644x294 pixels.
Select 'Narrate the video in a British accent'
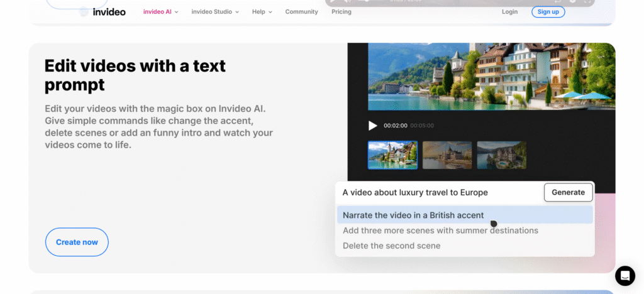tap(465, 215)
